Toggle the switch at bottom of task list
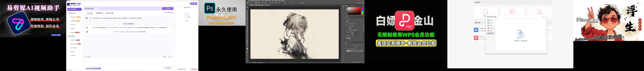 177,69
